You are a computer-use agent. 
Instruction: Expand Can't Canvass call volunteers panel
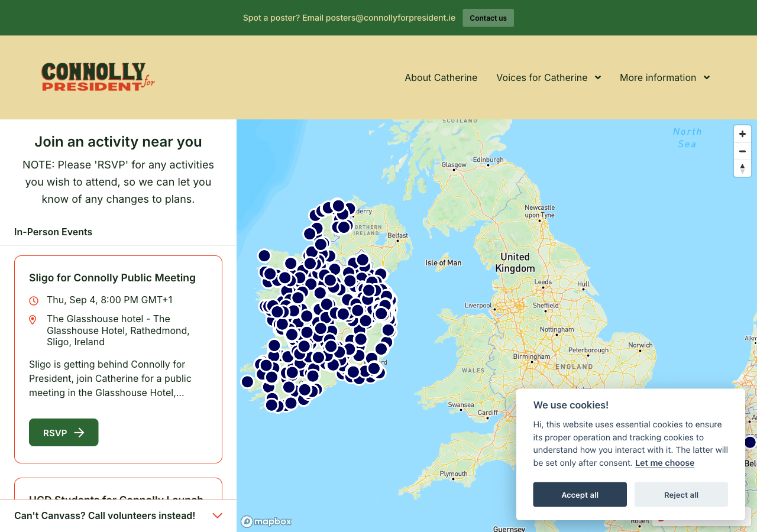(217, 515)
